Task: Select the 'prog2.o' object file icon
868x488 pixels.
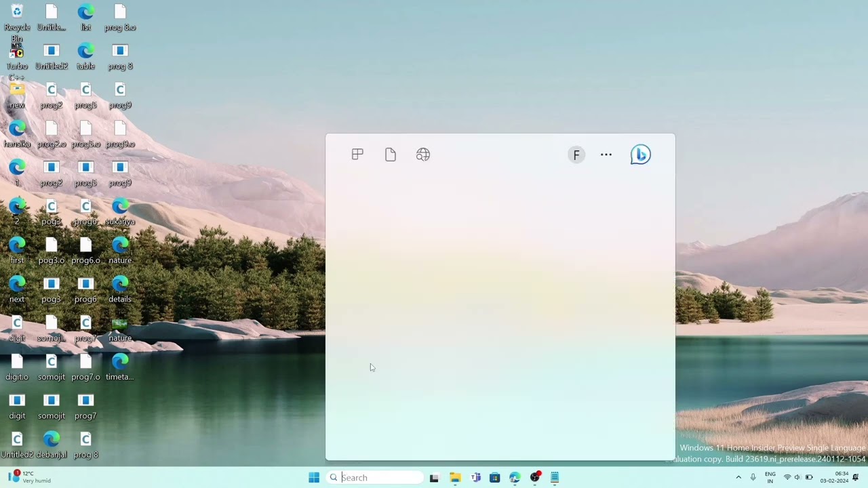Action: tap(52, 134)
